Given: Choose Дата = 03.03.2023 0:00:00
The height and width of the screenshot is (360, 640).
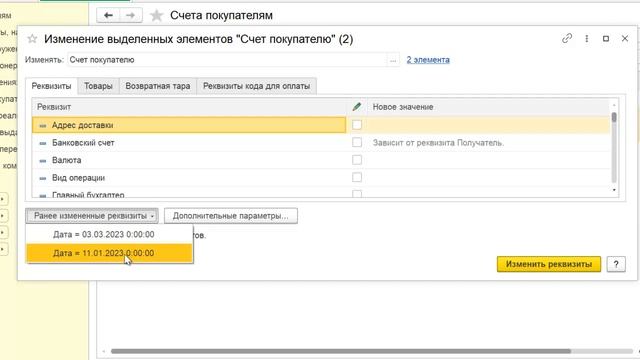Looking at the screenshot, I should pos(109,235).
